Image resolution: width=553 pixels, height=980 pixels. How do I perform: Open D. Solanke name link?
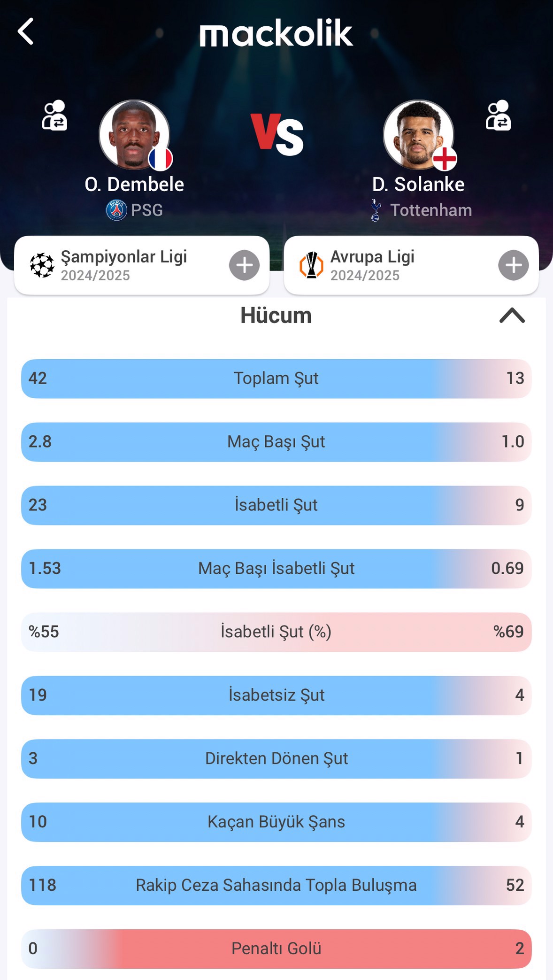click(x=418, y=185)
